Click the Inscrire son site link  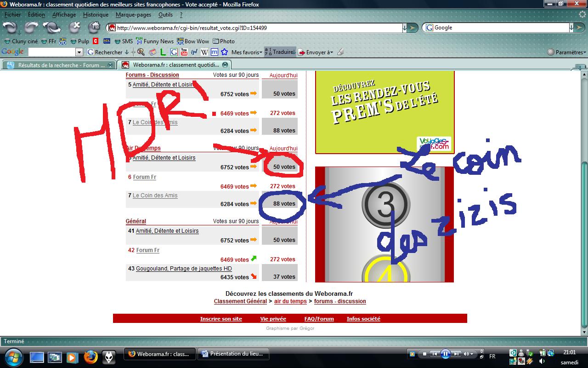click(x=221, y=319)
